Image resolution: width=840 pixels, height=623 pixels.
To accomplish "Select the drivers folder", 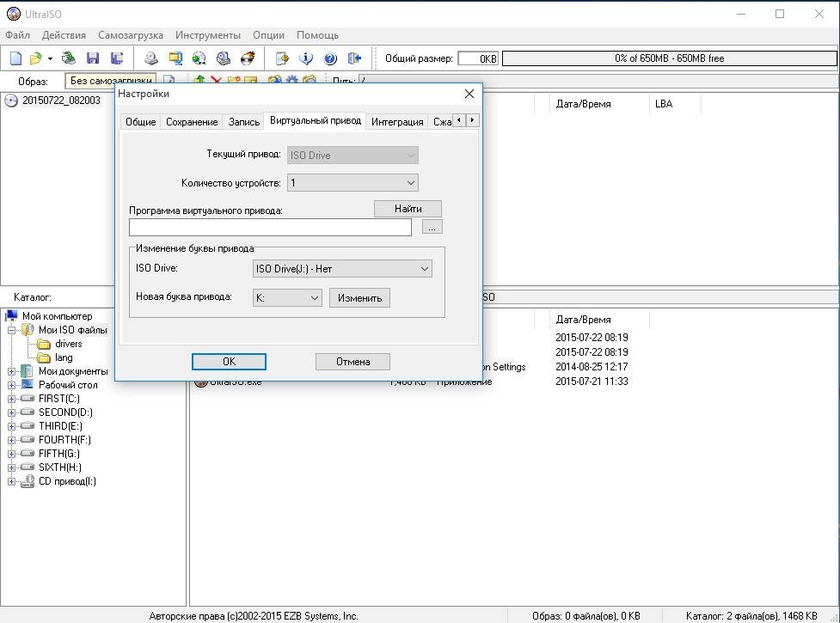I will point(68,344).
